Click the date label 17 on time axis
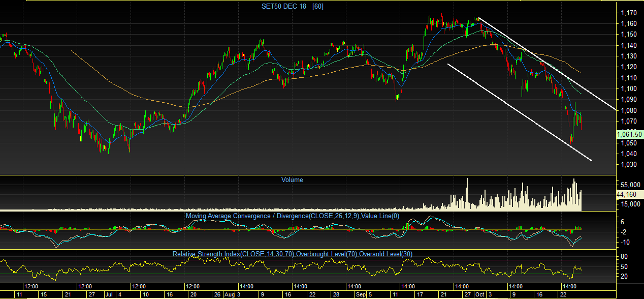 420,294
